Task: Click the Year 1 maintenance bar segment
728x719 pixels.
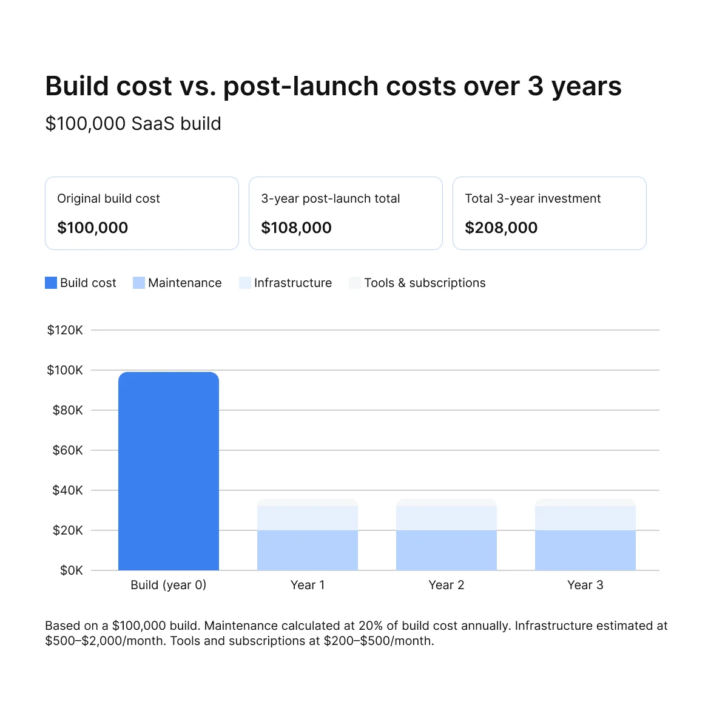Action: (x=308, y=550)
